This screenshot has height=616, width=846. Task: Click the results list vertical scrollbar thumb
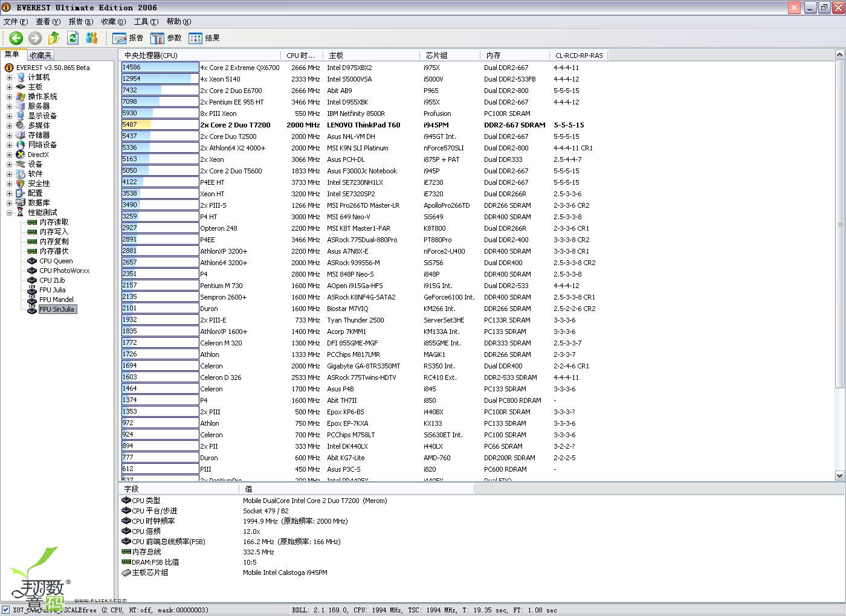pyautogui.click(x=839, y=224)
